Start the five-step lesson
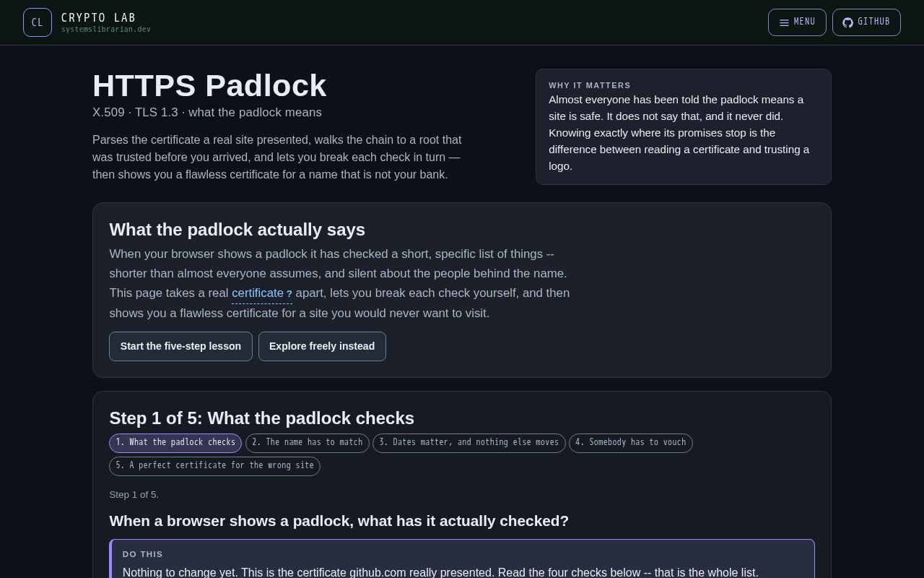Viewport: 924px width, 578px height. pyautogui.click(x=180, y=346)
